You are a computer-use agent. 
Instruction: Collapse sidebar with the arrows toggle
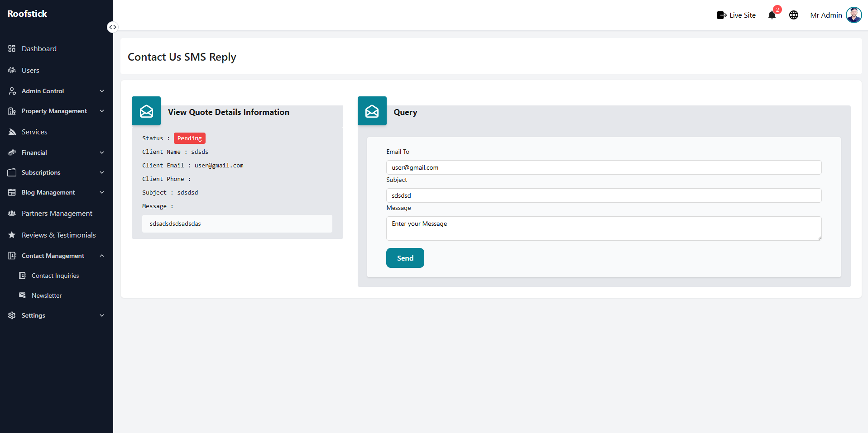point(112,27)
